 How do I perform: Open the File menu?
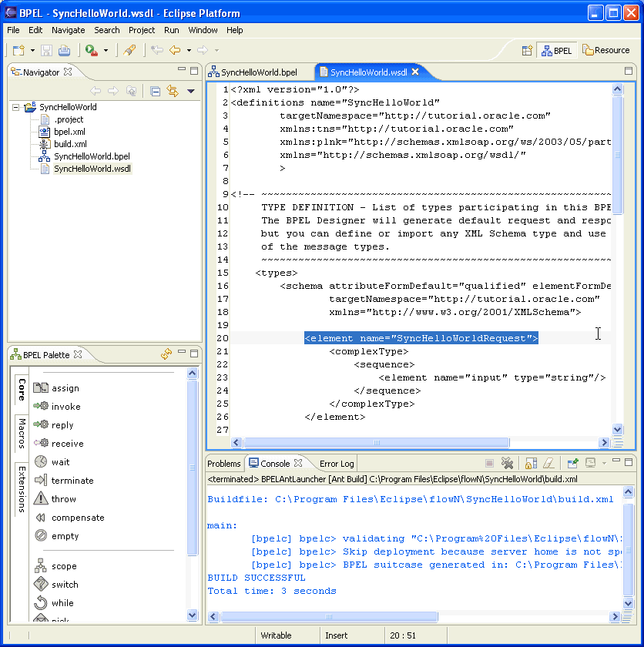(13, 30)
